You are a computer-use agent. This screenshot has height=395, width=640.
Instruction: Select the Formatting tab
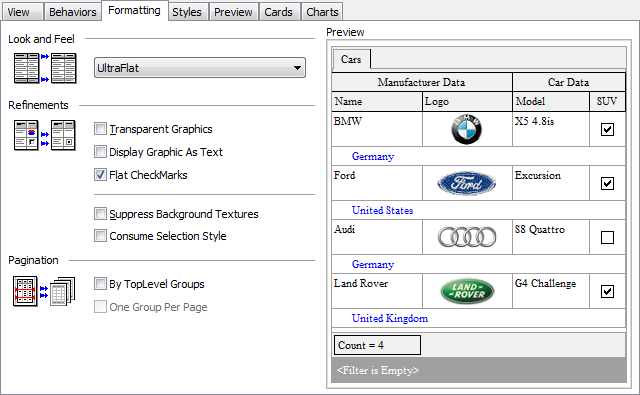[134, 10]
